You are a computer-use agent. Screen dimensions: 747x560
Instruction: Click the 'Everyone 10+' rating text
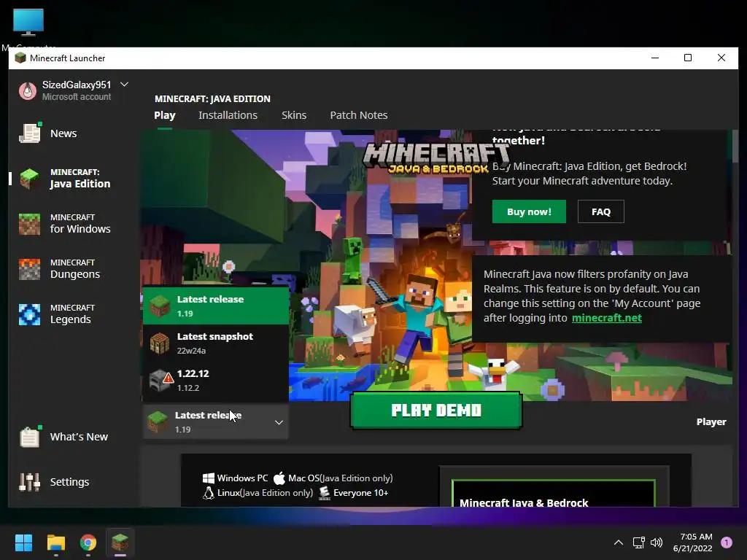pyautogui.click(x=360, y=493)
